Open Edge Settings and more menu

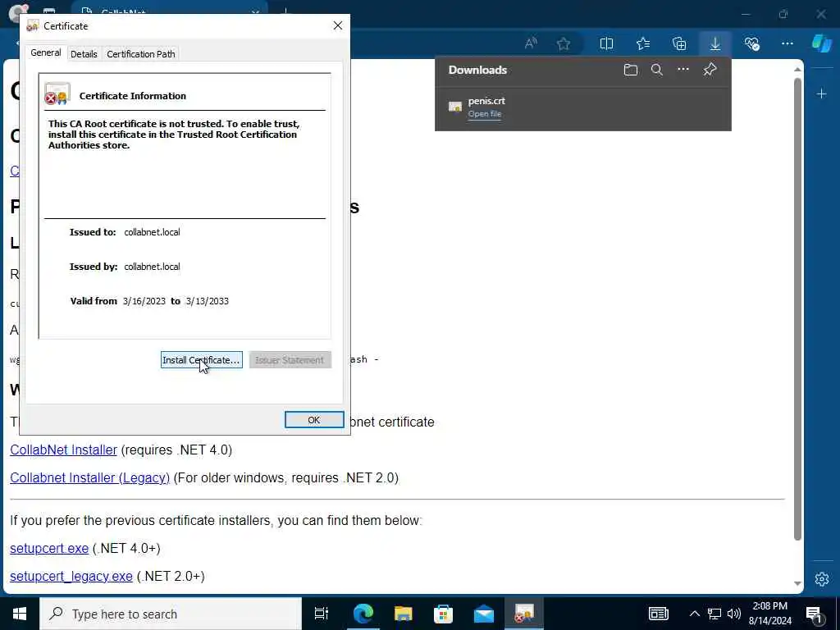pos(787,44)
